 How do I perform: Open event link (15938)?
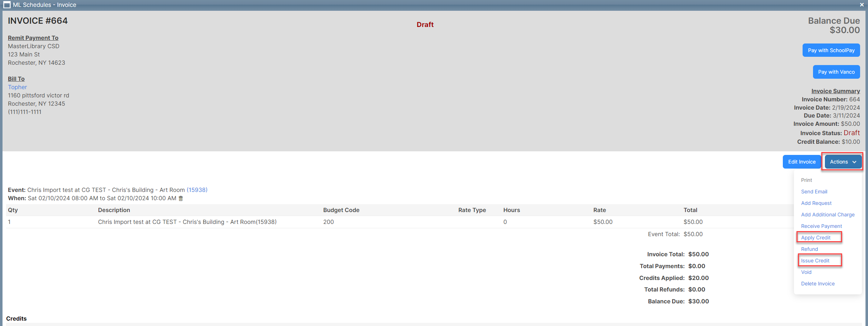click(x=197, y=190)
